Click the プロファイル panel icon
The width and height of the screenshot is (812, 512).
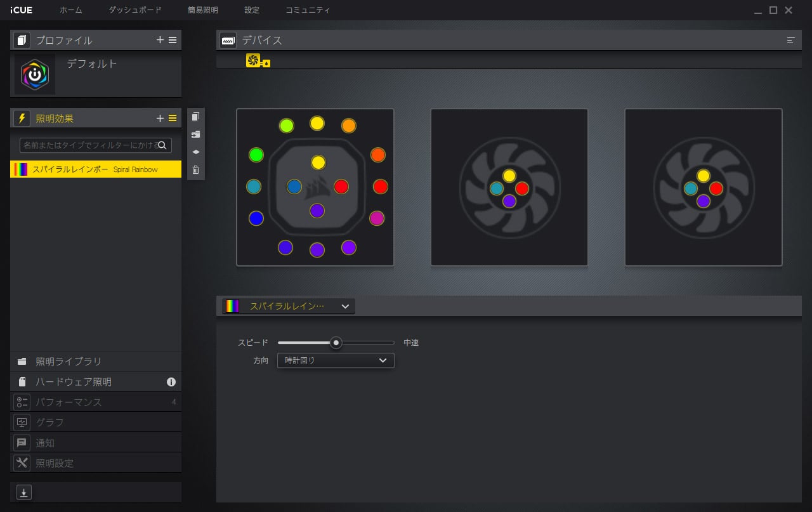click(x=22, y=40)
